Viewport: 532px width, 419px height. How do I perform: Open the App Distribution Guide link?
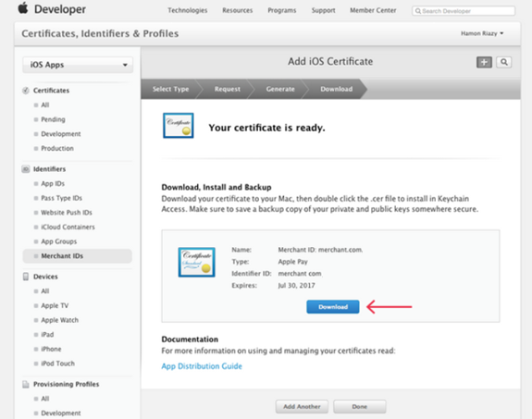click(x=202, y=366)
